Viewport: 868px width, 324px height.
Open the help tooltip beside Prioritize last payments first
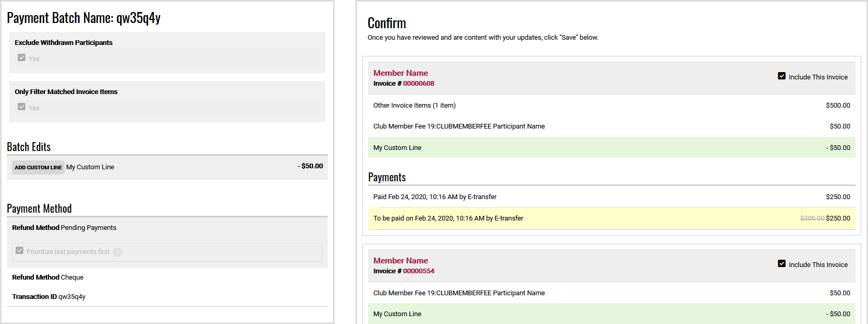(x=117, y=252)
